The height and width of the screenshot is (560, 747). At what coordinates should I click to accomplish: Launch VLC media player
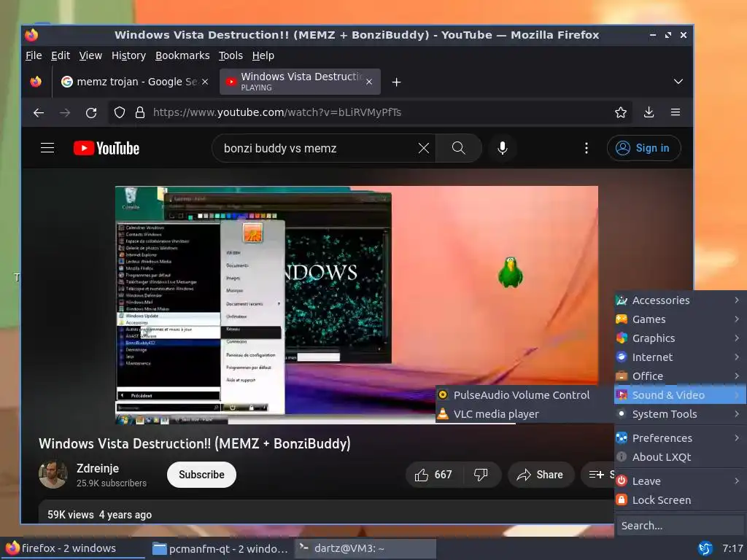523,414
